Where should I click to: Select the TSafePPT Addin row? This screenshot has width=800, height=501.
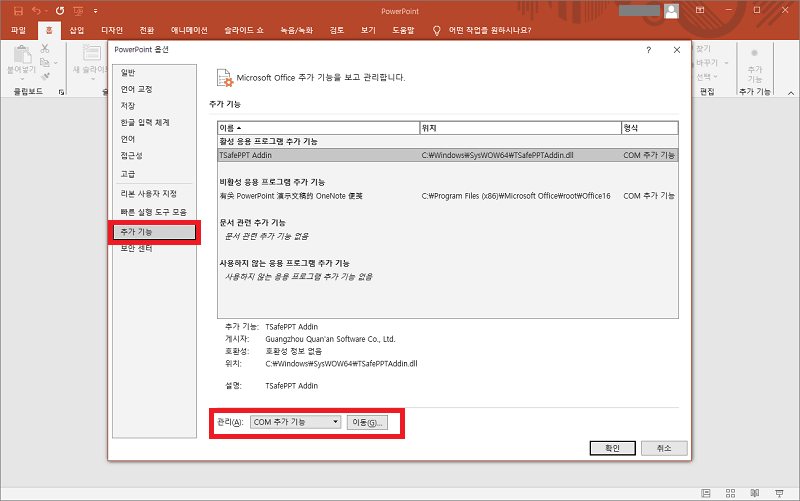point(447,155)
